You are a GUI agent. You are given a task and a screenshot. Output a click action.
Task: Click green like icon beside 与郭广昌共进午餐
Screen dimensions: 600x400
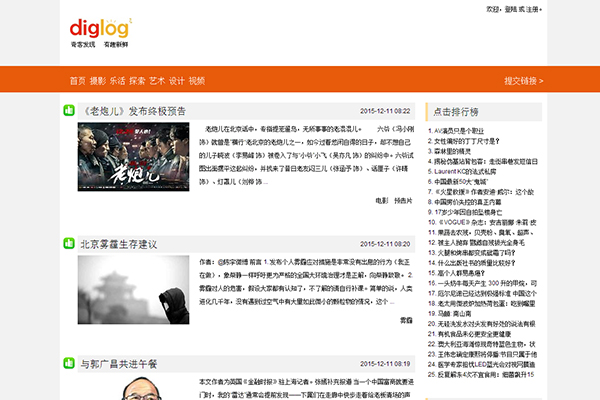click(69, 364)
